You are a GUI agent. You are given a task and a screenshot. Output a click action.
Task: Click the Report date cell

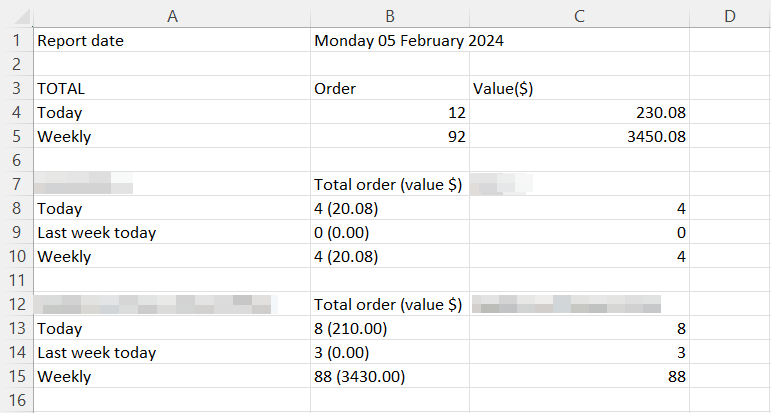[x=172, y=40]
